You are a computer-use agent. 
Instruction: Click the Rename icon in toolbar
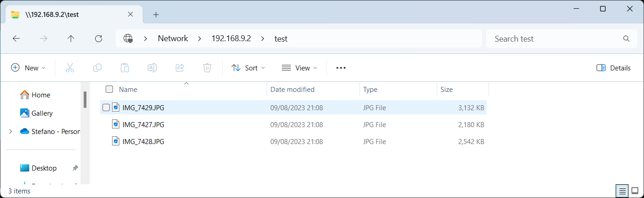click(x=152, y=68)
